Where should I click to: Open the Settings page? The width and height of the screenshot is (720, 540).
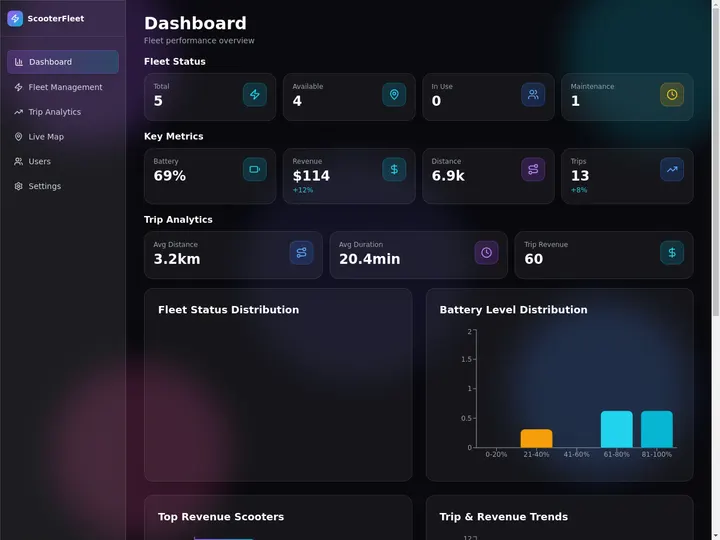[63, 186]
